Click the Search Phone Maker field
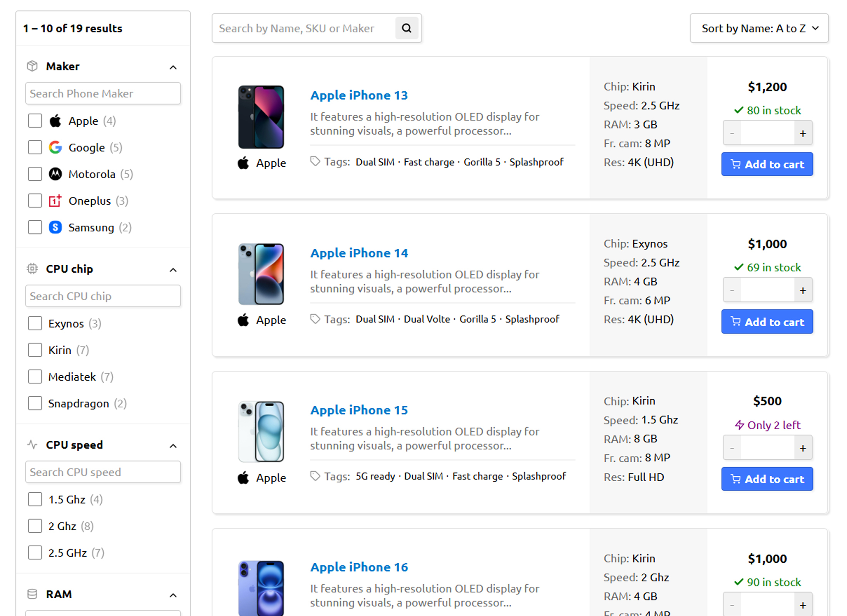 (x=103, y=94)
